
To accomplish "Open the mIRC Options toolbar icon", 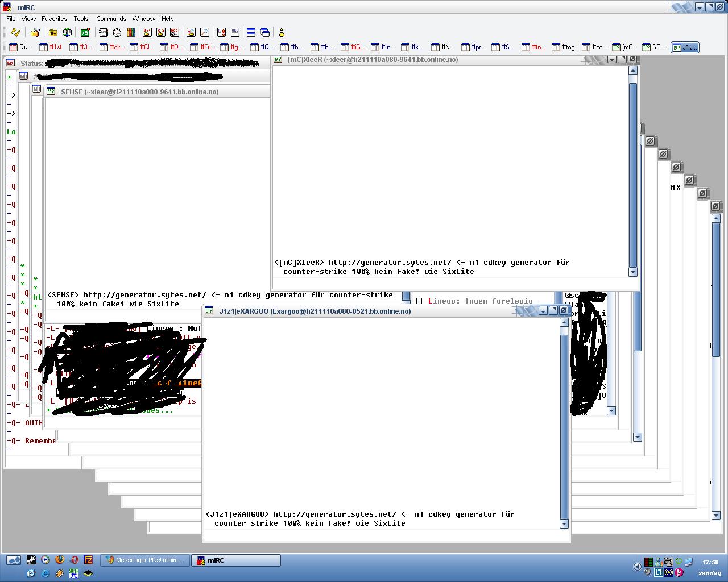I will click(35, 32).
